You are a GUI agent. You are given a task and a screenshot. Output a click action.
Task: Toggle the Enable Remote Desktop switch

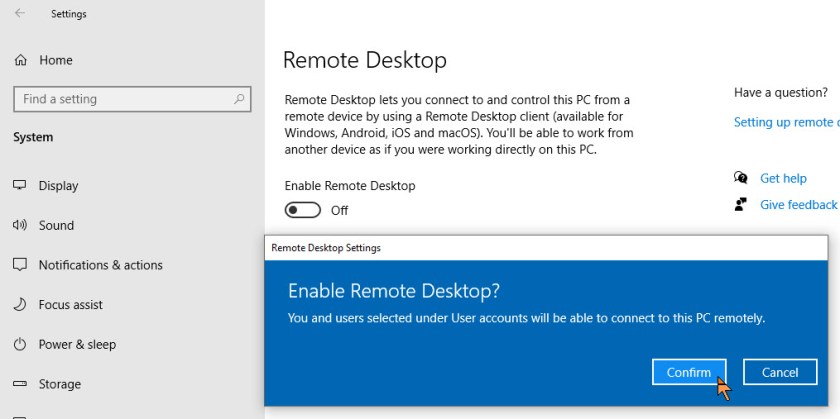coord(303,211)
